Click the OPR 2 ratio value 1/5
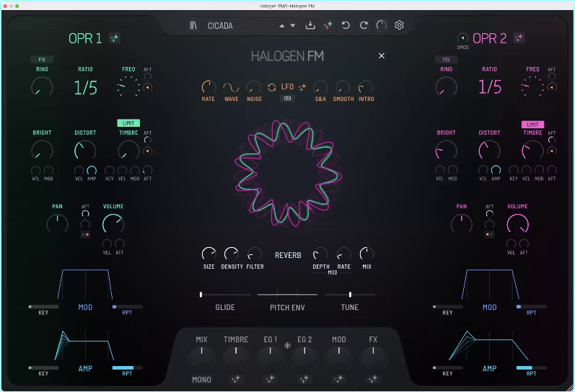Image resolution: width=575 pixels, height=392 pixels. (490, 87)
